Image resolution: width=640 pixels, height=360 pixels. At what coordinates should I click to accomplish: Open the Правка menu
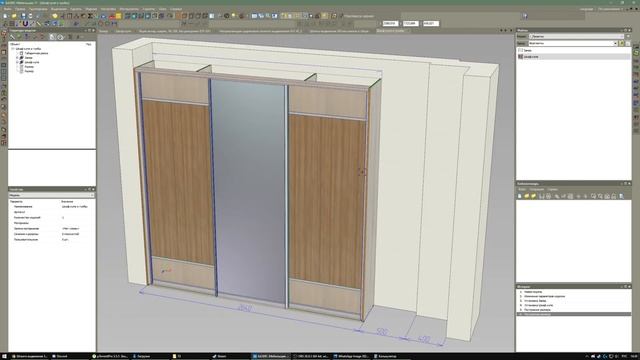pos(20,9)
